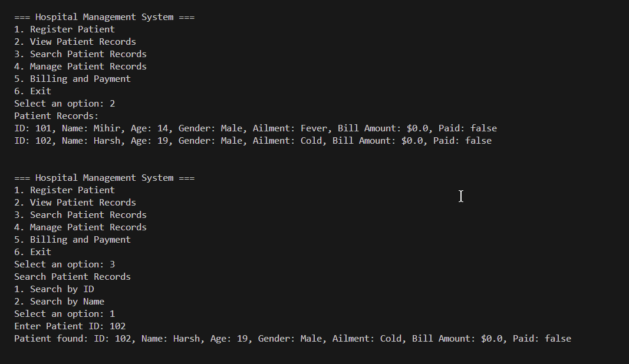Click the "Enter Patient ID: 102" line

click(x=70, y=326)
